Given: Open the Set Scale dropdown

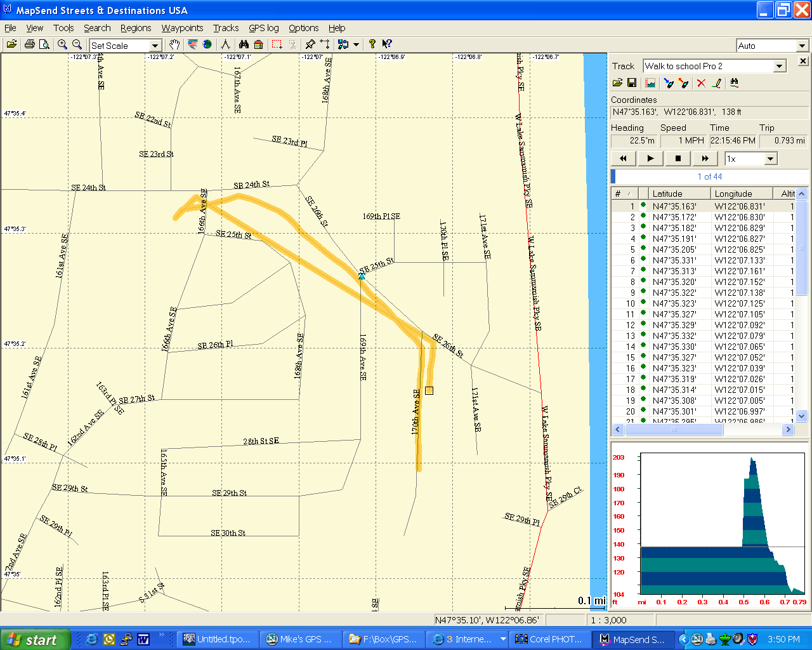Looking at the screenshot, I should 155,46.
